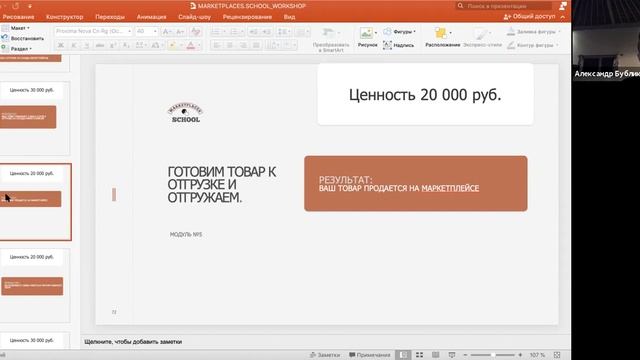Justify the text

click(256, 45)
